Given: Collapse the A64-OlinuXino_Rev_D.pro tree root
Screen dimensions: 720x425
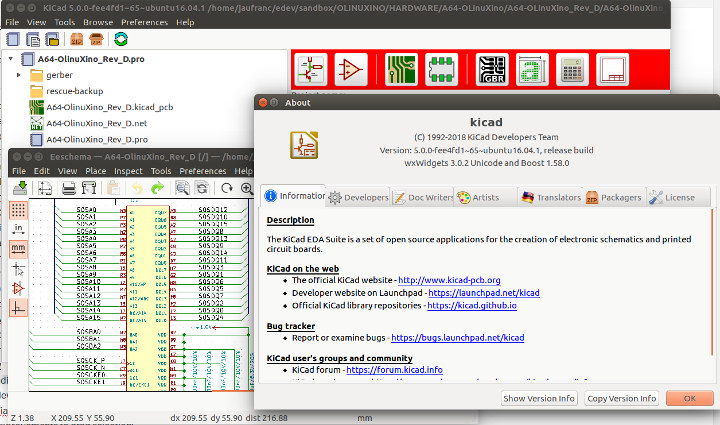Looking at the screenshot, I should pyautogui.click(x=11, y=59).
